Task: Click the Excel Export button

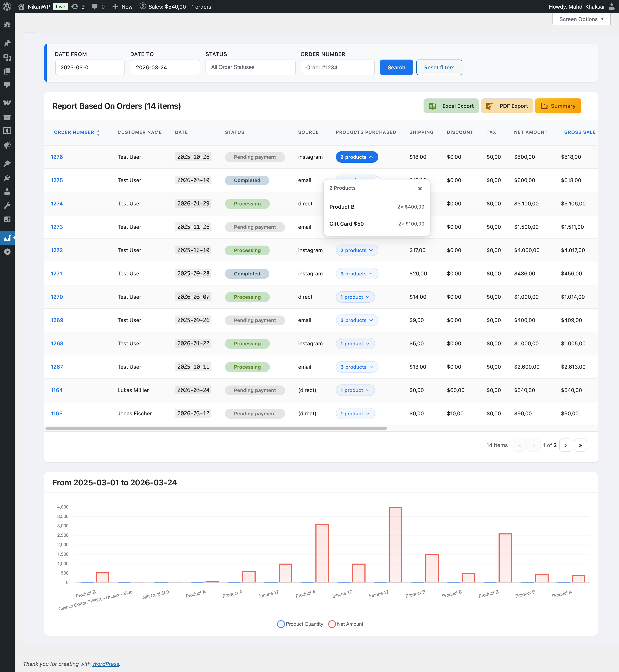Action: pyautogui.click(x=451, y=106)
